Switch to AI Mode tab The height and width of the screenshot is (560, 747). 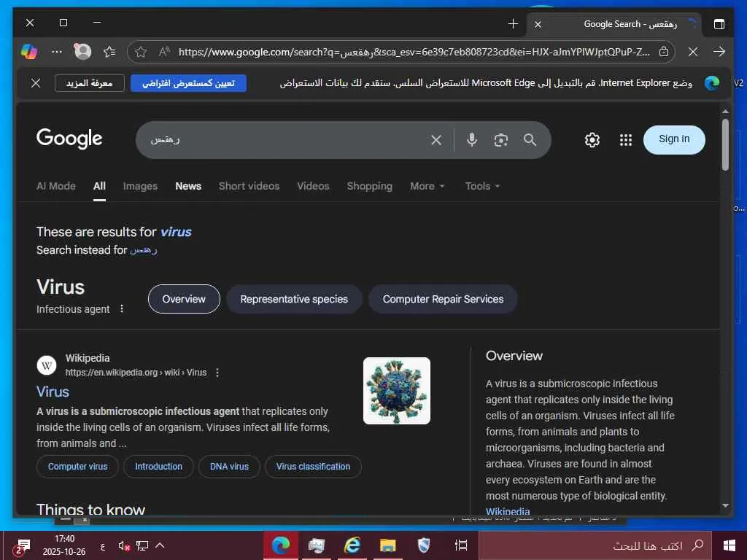pos(55,186)
